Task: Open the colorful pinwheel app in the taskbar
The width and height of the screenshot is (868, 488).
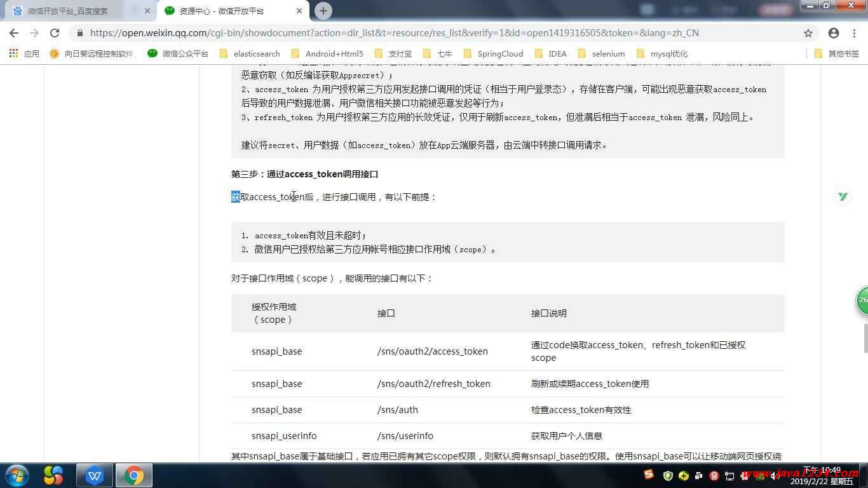Action: [53, 475]
